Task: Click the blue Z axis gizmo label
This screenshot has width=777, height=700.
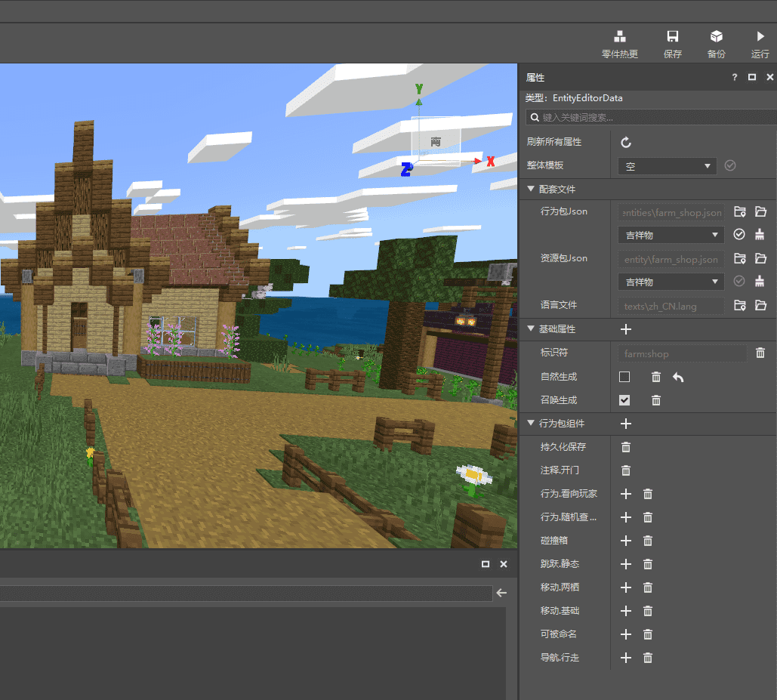Action: [407, 169]
